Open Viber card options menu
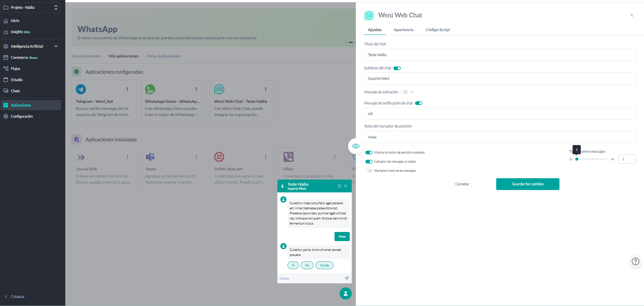Screen dimensions: 644x306 click(335, 157)
